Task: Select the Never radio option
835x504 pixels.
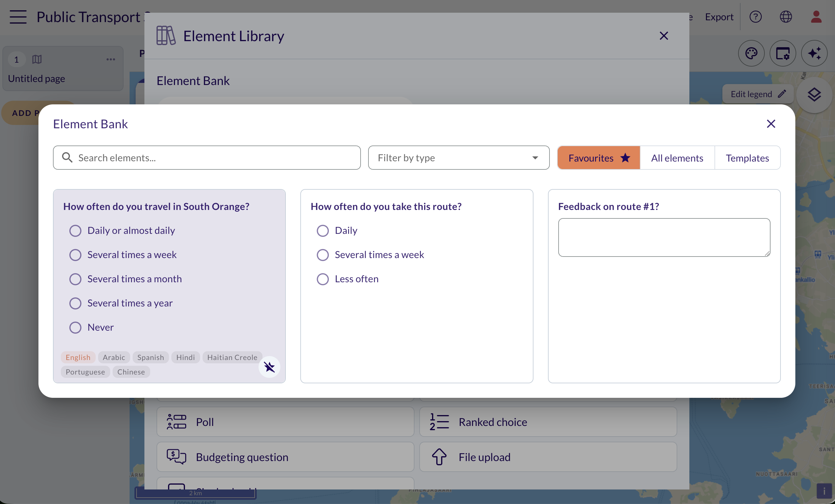Action: point(75,327)
